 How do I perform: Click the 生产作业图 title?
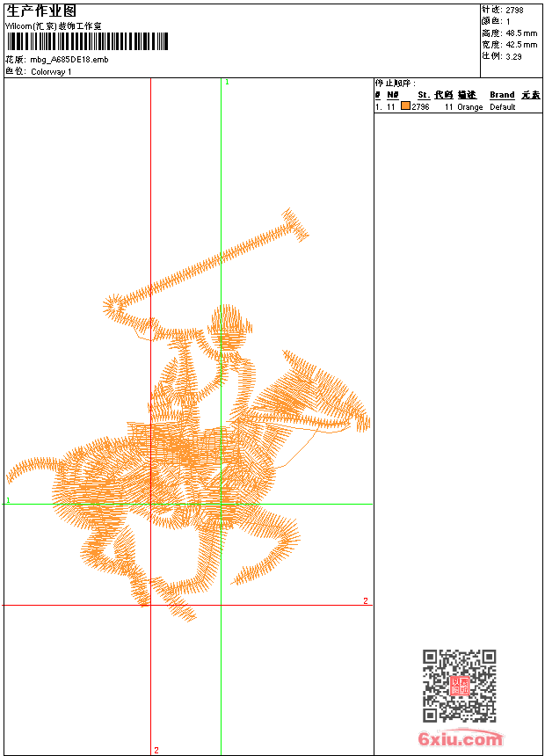(41, 11)
